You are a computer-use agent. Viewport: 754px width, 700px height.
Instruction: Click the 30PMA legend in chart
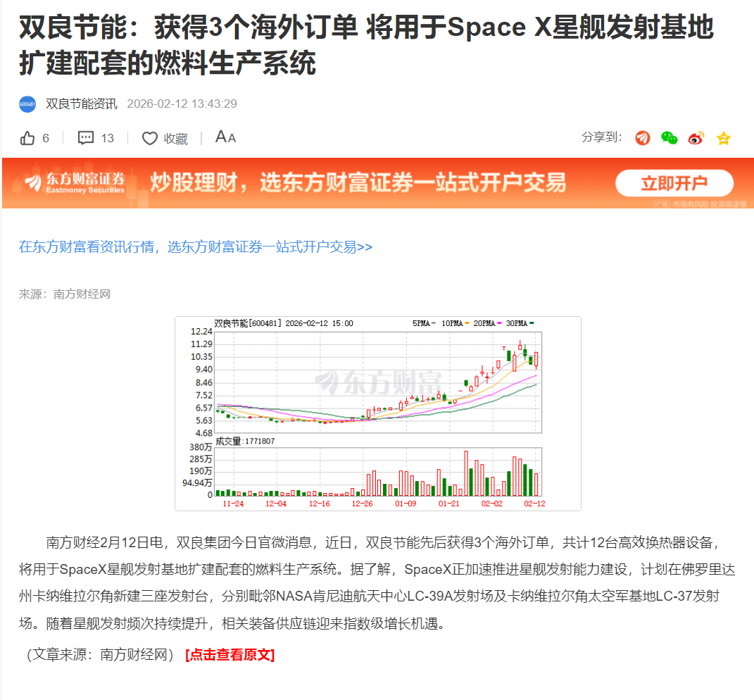point(520,323)
